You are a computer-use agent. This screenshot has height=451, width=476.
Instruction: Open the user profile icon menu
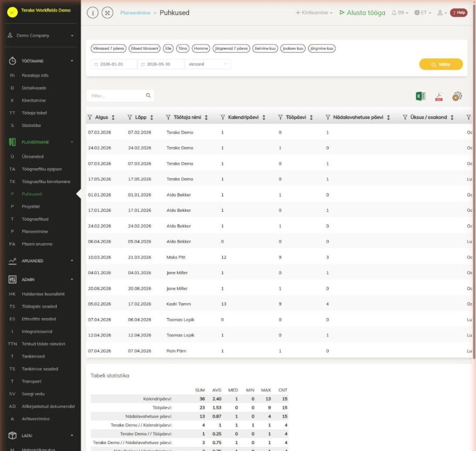pyautogui.click(x=442, y=13)
